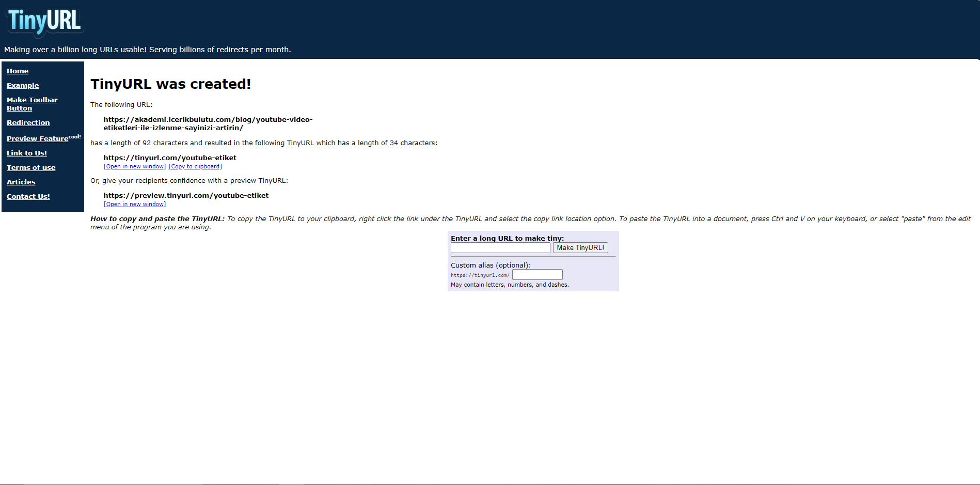Viewport: 980px width, 485px height.
Task: Click the Custom alias text box
Action: pos(537,275)
